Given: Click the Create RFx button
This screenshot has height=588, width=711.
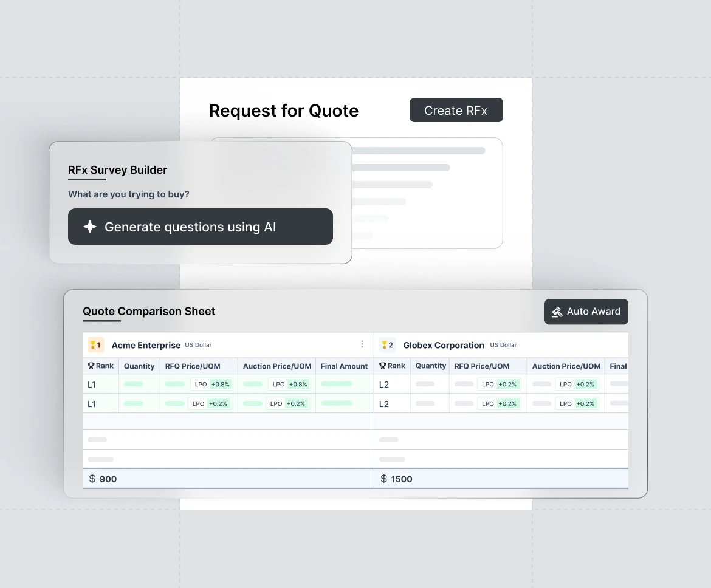Looking at the screenshot, I should (456, 110).
